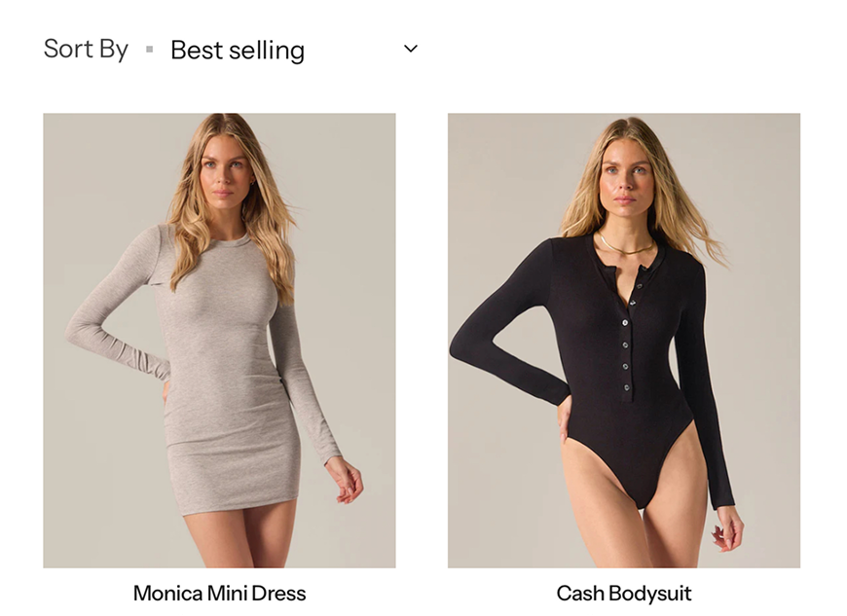Click the word Monica in the product title
The image size is (847, 616).
[166, 593]
